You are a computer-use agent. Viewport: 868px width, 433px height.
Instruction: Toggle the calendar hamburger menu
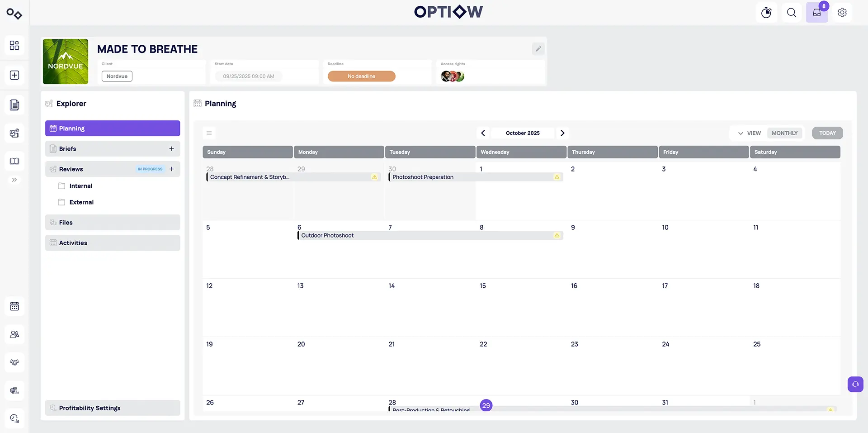(209, 133)
